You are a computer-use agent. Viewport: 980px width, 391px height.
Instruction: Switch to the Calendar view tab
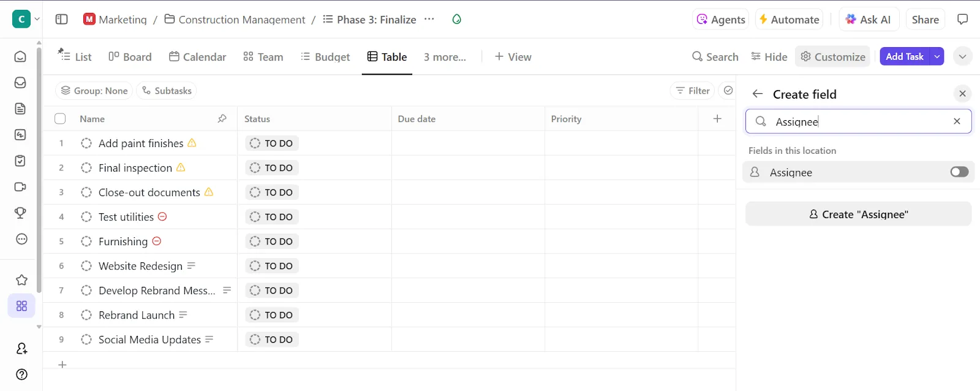tap(197, 57)
